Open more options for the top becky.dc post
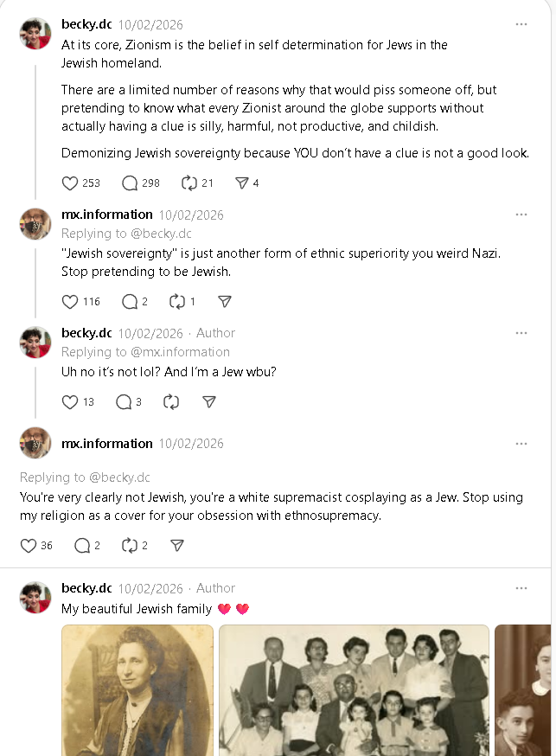 (521, 24)
